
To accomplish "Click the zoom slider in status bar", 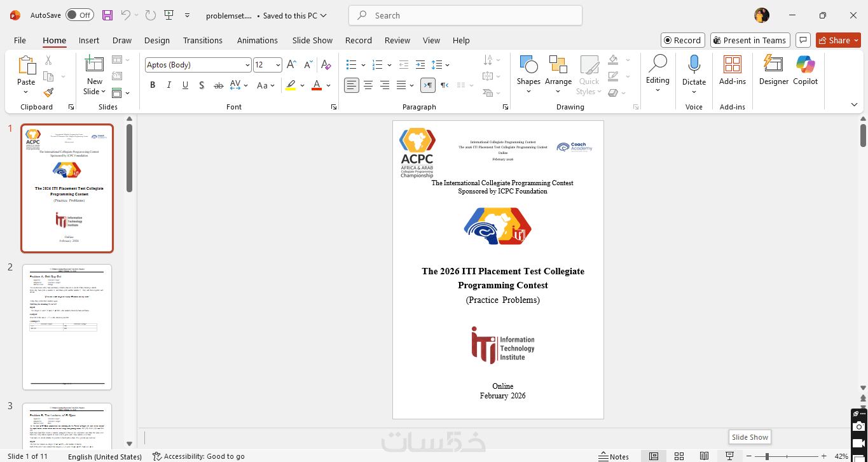I will (786, 456).
